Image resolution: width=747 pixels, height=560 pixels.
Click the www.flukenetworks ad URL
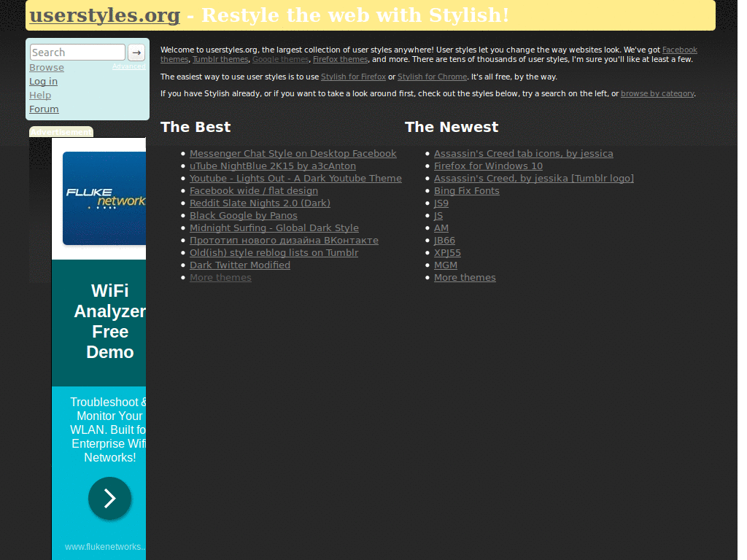click(105, 547)
